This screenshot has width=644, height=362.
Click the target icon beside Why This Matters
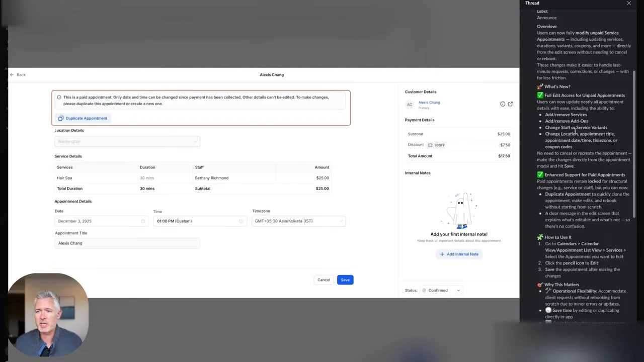(540, 285)
